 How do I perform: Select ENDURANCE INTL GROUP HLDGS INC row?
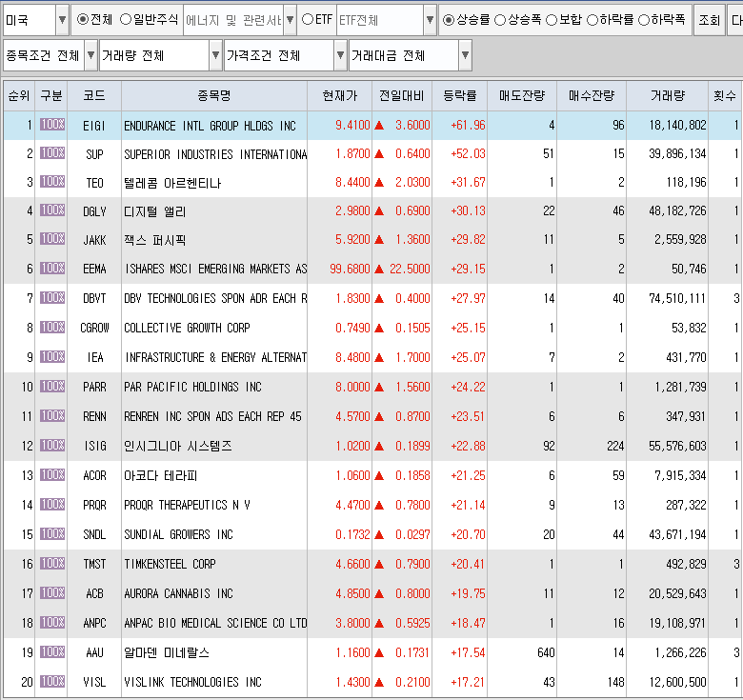tap(371, 126)
